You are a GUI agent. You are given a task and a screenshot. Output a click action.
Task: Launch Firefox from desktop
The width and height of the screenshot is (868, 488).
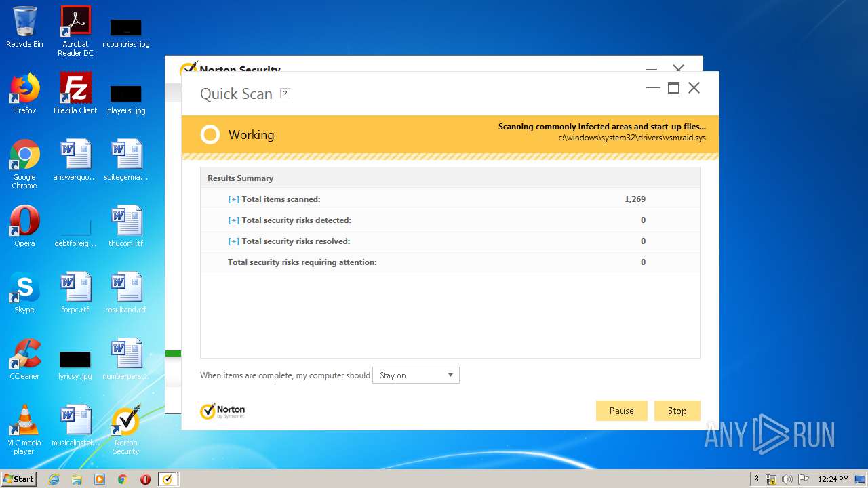tap(24, 94)
